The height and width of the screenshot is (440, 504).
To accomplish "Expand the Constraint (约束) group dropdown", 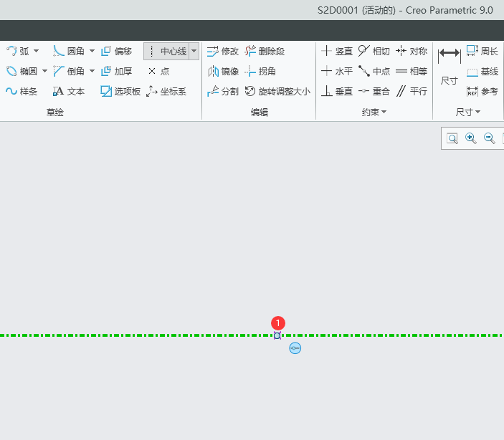I will 374,112.
